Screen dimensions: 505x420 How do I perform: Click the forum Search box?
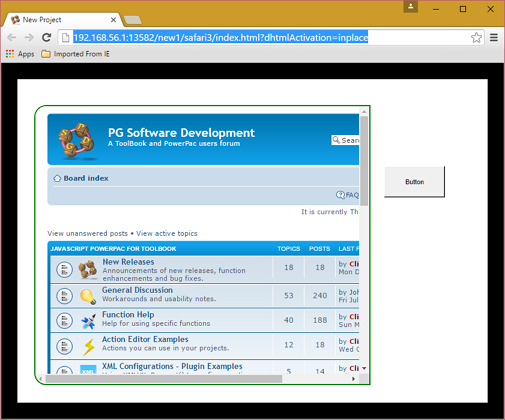[345, 140]
